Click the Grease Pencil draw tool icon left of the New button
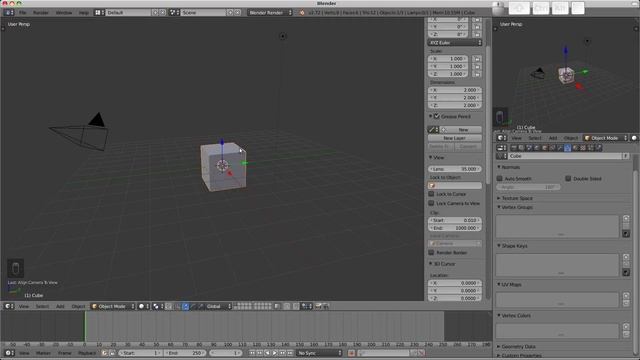Viewport: 640px width, 360px height. tap(433, 129)
